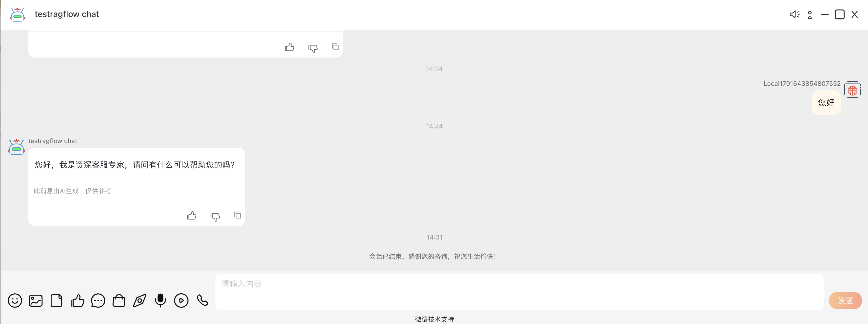Image resolution: width=868 pixels, height=324 pixels.
Task: Click the thumbs-up rating icon in toolbar
Action: (x=77, y=301)
